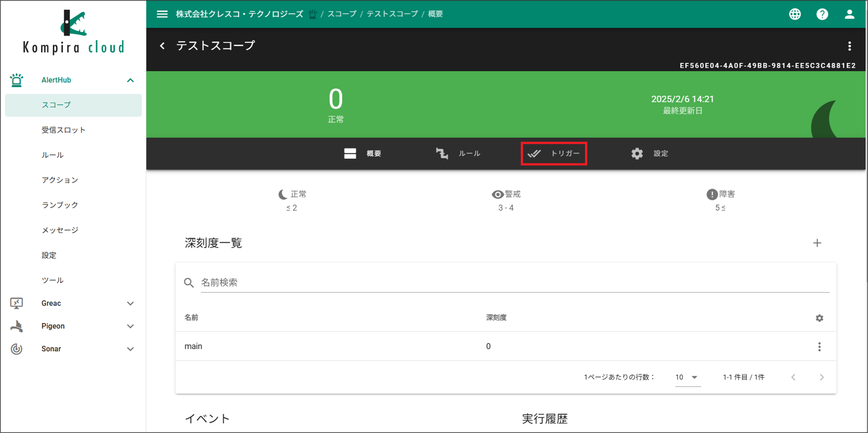This screenshot has width=868, height=433.
Task: Open the scope header three-dot menu
Action: 850,46
